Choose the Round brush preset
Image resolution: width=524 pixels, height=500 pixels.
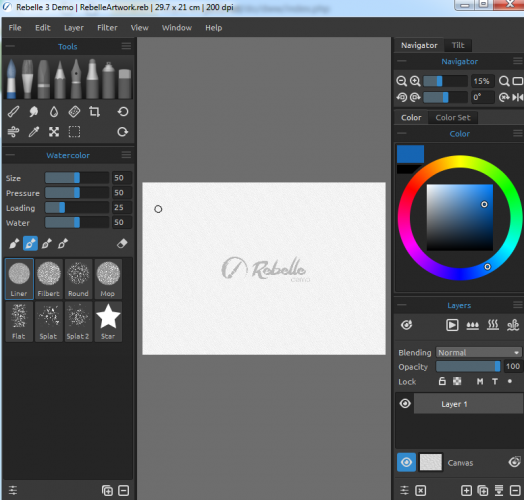click(x=79, y=278)
